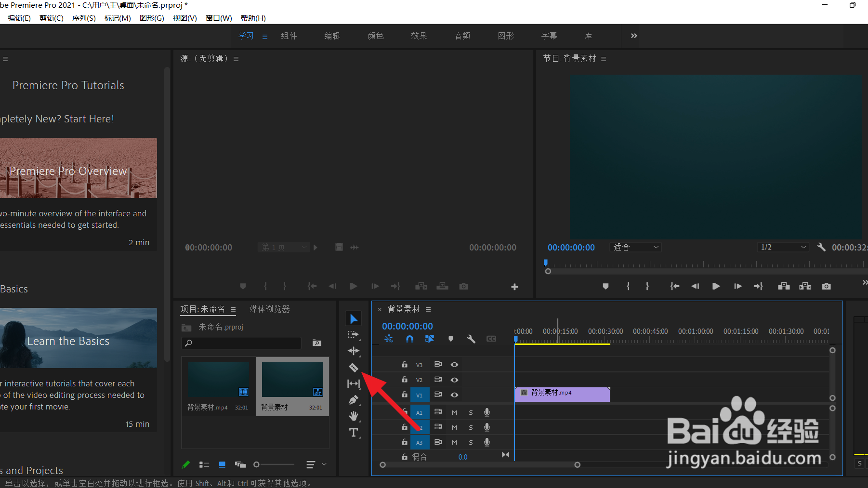Switch Project panel to list view
Screen dimensions: 868x488
(204, 464)
